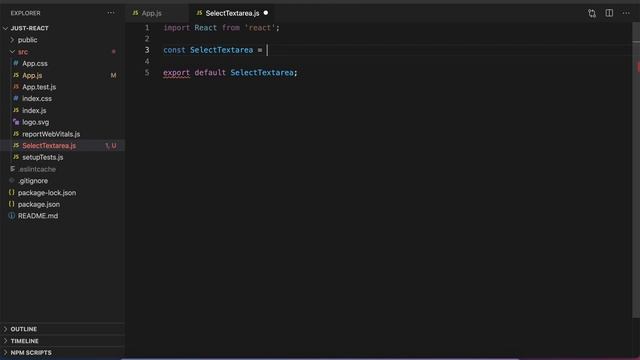Open README.md in the explorer
Image resolution: width=640 pixels, height=360 pixels.
(38, 216)
